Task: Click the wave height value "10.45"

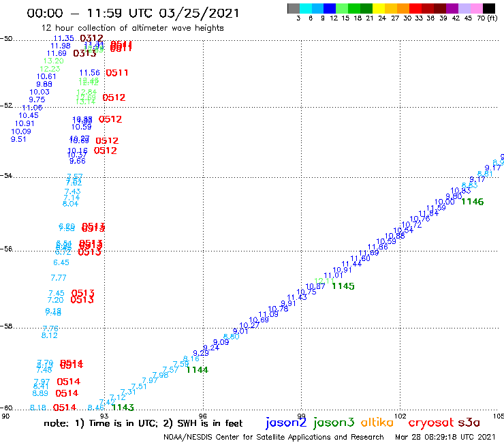Action: tap(29, 115)
